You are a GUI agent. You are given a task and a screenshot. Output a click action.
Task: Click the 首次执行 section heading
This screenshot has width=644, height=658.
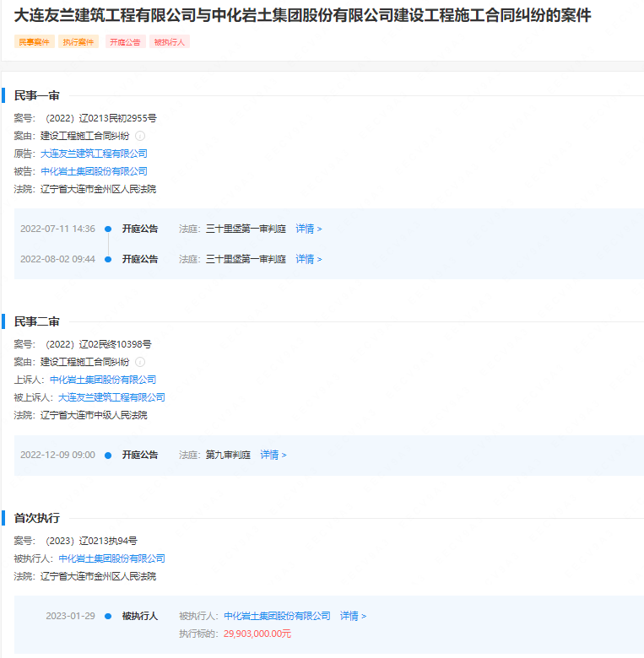[37, 518]
